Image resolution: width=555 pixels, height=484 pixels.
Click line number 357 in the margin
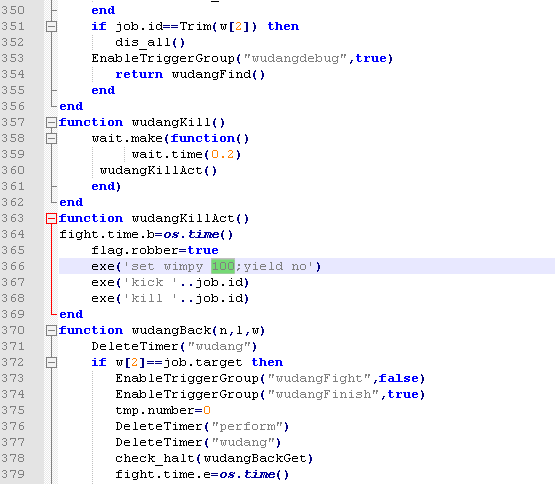[x=13, y=123]
